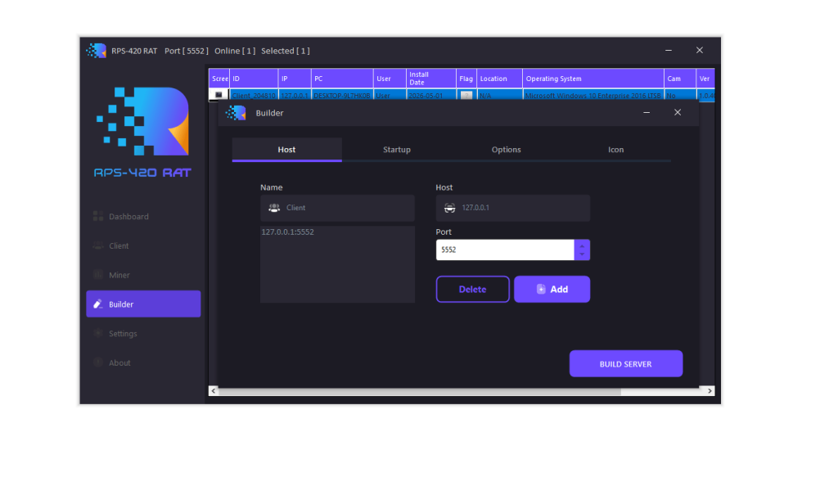Click the left arrow of horizontal scrollbar
838x504 pixels.
[214, 391]
